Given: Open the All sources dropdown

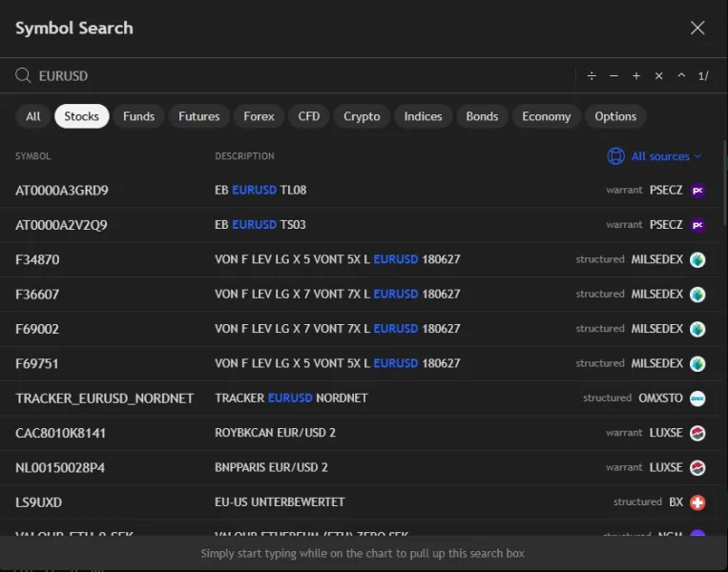Looking at the screenshot, I should tap(665, 156).
